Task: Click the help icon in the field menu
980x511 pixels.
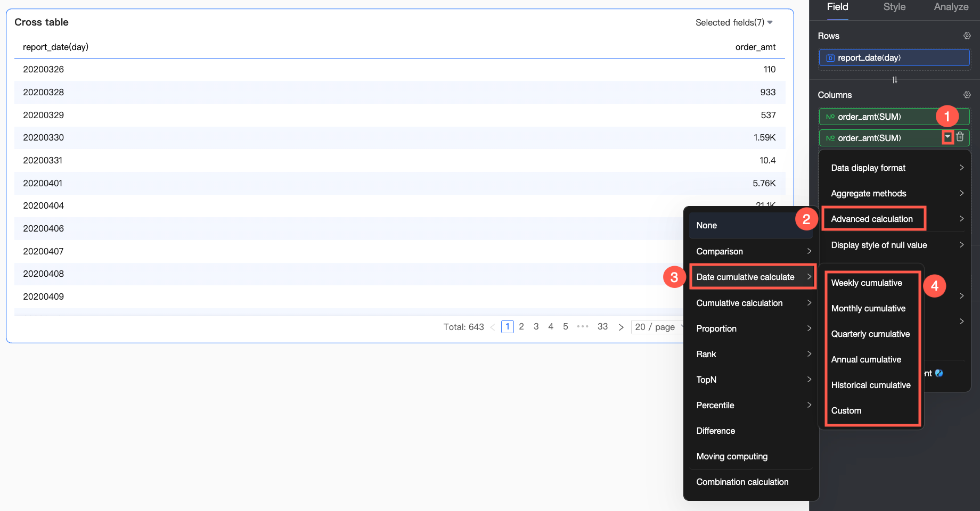Action: pyautogui.click(x=939, y=373)
